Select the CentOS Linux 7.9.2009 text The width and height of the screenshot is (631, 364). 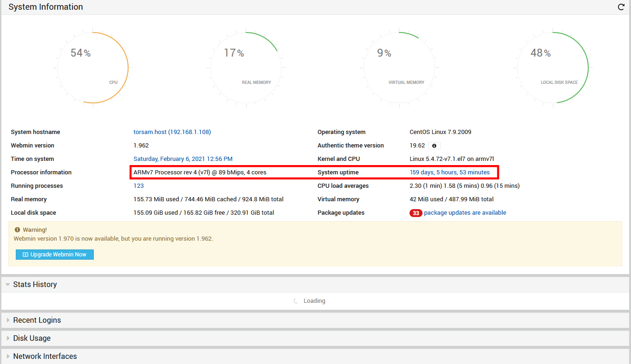[x=440, y=132]
